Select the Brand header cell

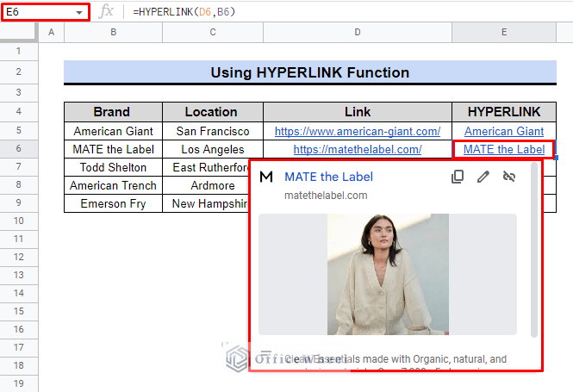(x=113, y=112)
